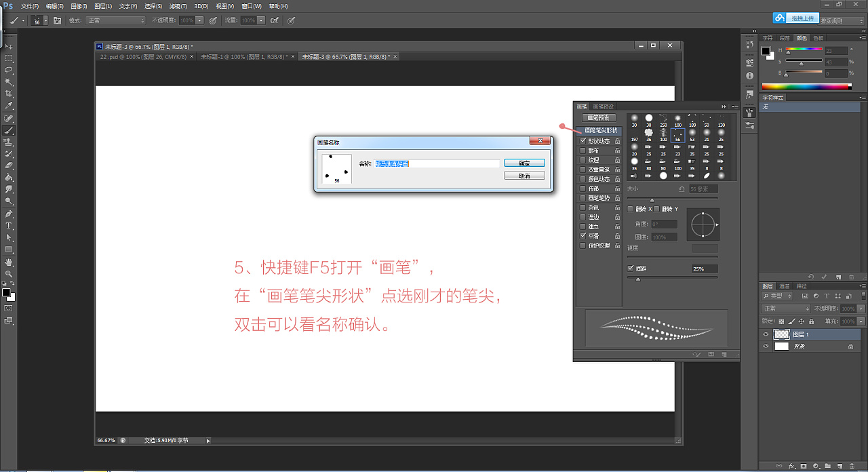This screenshot has width=868, height=472.
Task: Select the Hand tool
Action: click(x=9, y=262)
